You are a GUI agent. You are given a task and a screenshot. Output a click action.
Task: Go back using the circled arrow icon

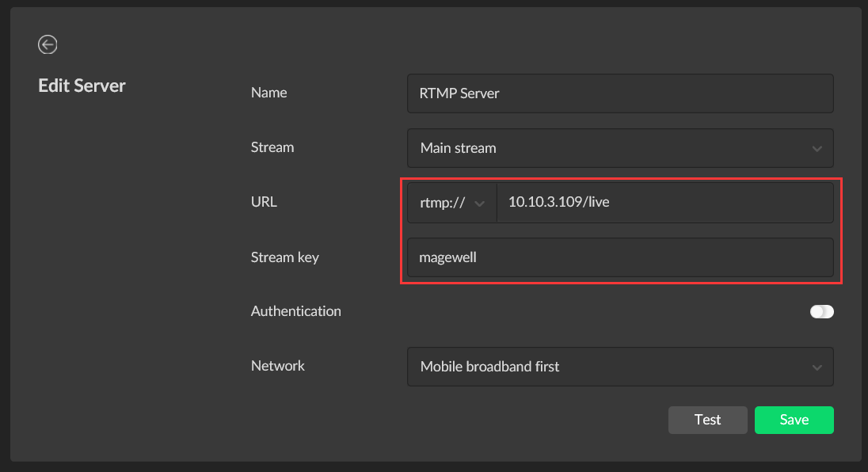click(x=48, y=44)
